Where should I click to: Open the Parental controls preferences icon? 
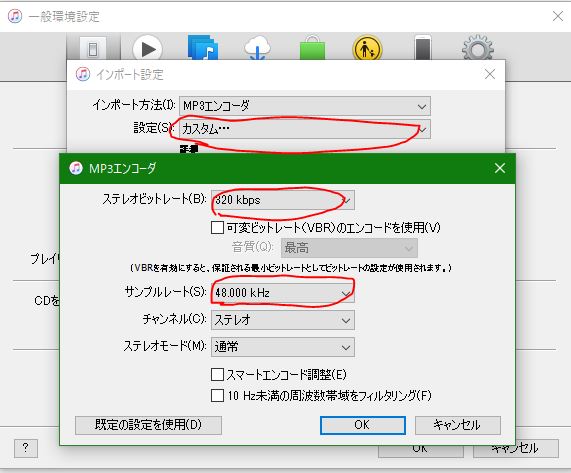point(367,48)
